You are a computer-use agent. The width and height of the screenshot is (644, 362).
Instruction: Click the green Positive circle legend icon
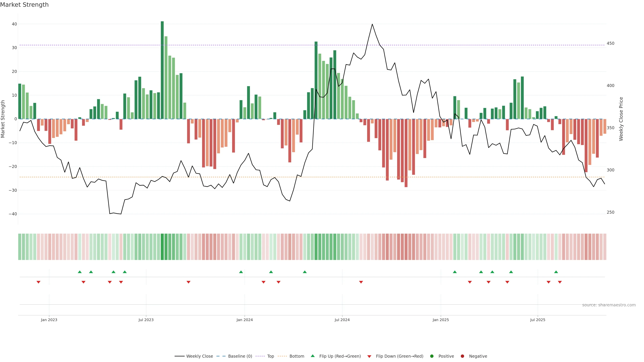point(432,356)
